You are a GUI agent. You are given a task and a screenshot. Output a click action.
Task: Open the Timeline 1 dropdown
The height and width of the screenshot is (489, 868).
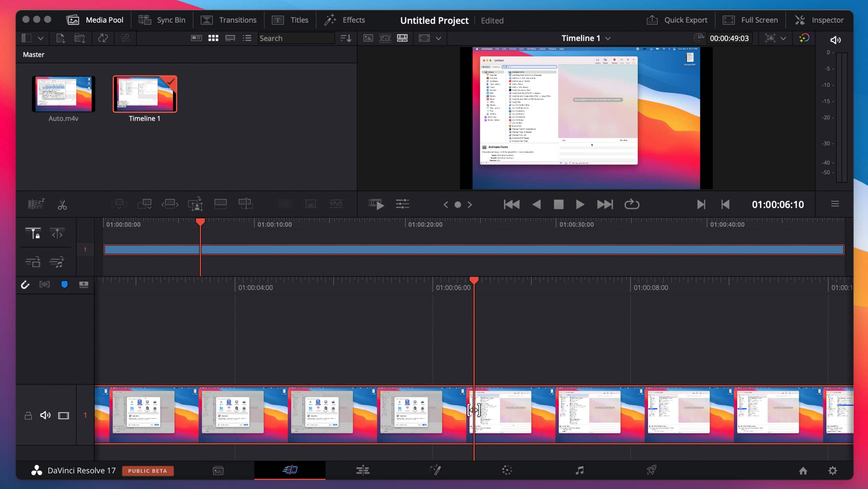click(x=608, y=38)
